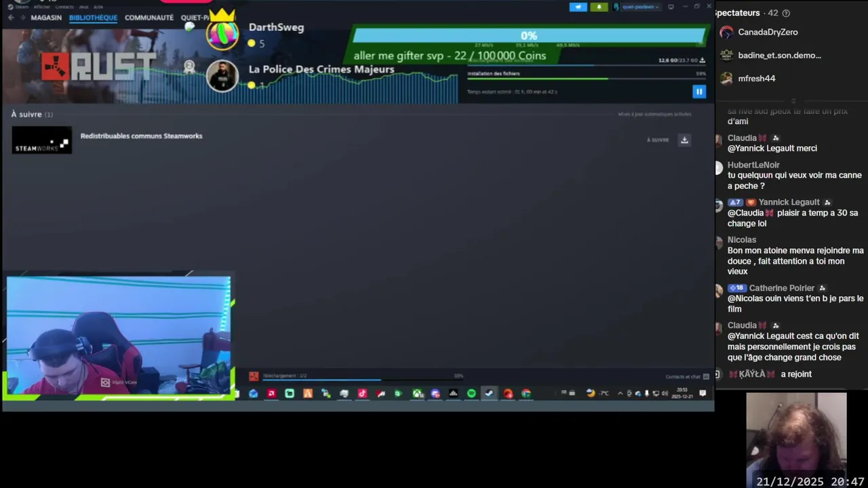Open Téléchargement 2/2 status in footer

[285, 375]
